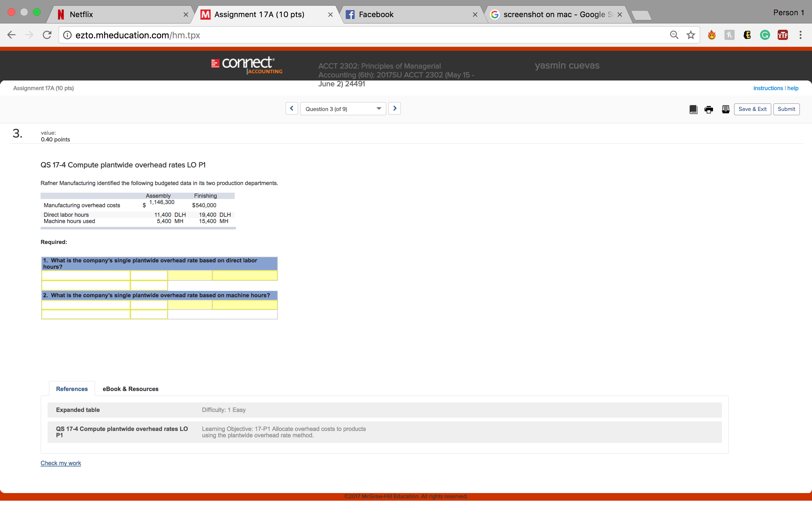Viewport: 812px width, 507px height.
Task: Open the eBook & Resources tab
Action: (x=131, y=388)
